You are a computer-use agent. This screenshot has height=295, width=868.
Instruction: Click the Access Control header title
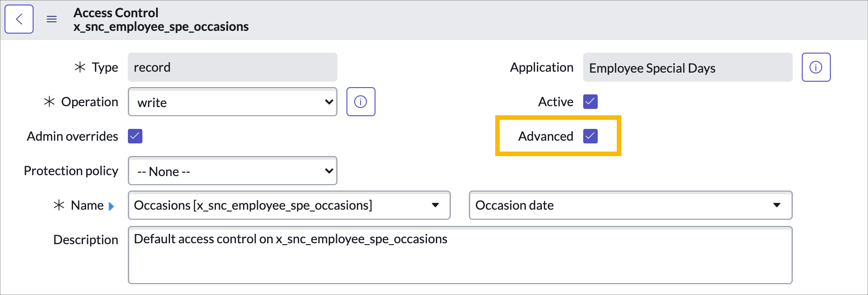[116, 13]
